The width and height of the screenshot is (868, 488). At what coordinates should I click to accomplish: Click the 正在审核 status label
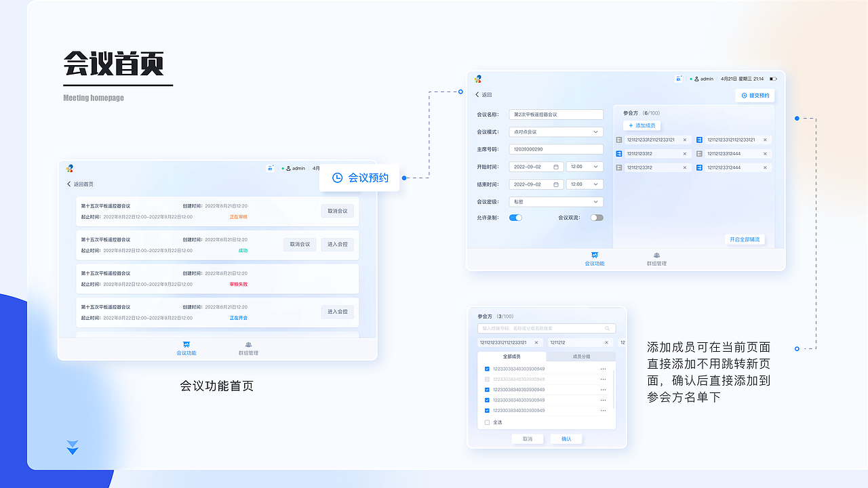[x=239, y=217]
